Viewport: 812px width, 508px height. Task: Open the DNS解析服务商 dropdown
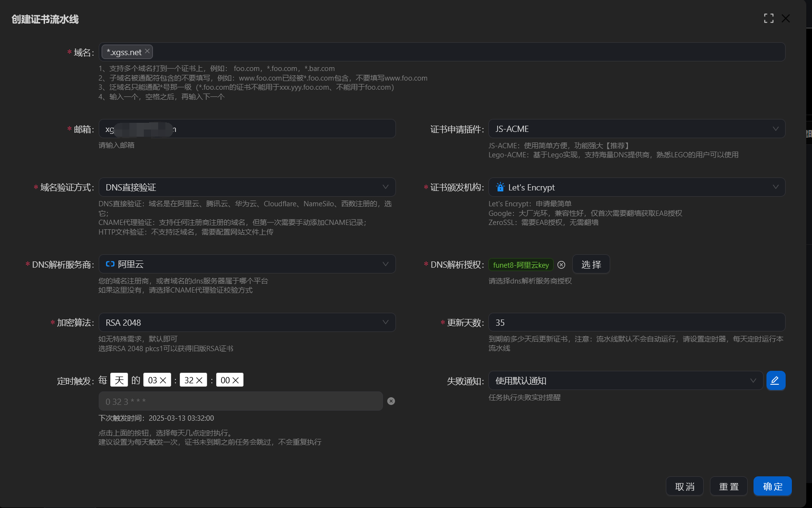[x=247, y=264]
